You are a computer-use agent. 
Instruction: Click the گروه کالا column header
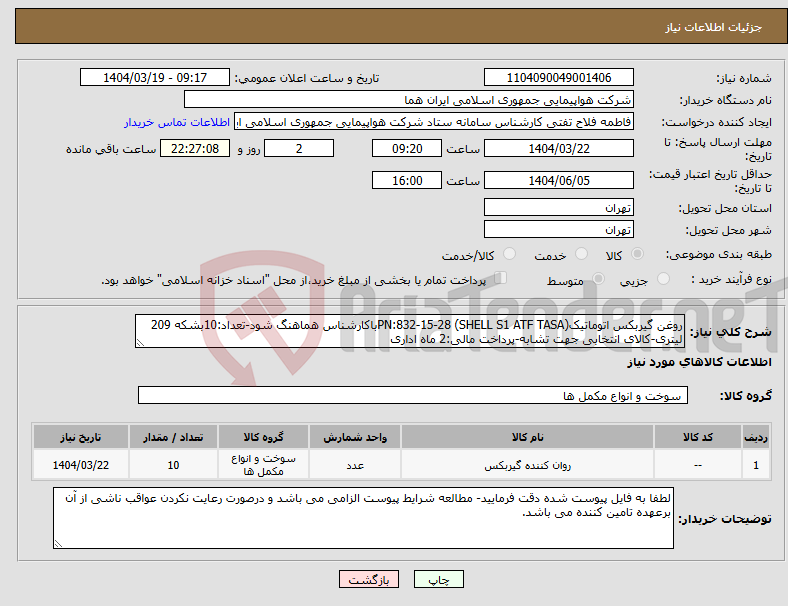(263, 437)
